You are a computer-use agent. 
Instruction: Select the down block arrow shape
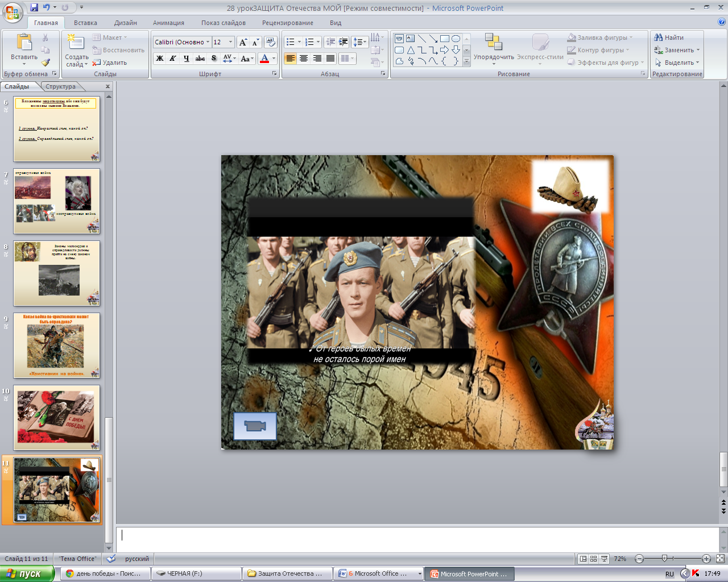tap(456, 50)
